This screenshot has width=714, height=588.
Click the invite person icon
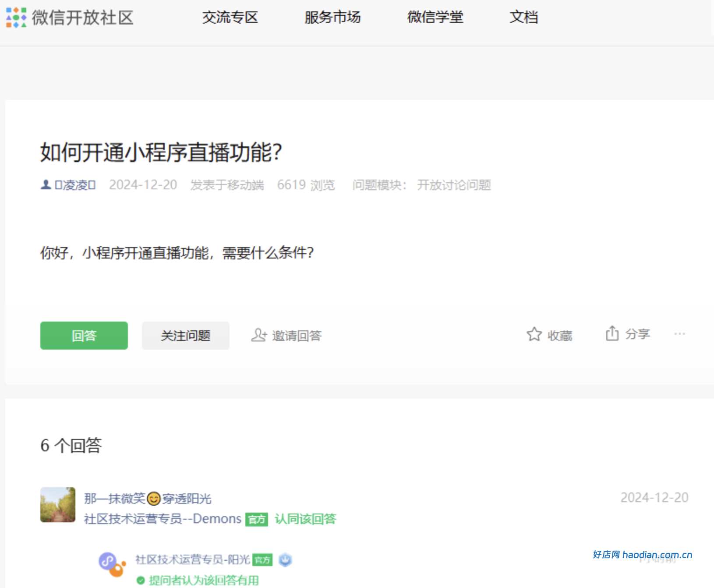[259, 335]
